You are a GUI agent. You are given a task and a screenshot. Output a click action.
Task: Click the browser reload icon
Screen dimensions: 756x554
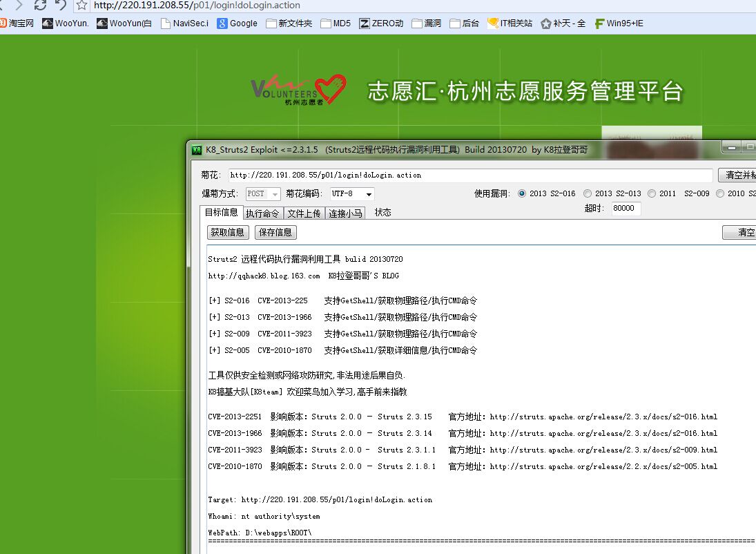pos(41,5)
